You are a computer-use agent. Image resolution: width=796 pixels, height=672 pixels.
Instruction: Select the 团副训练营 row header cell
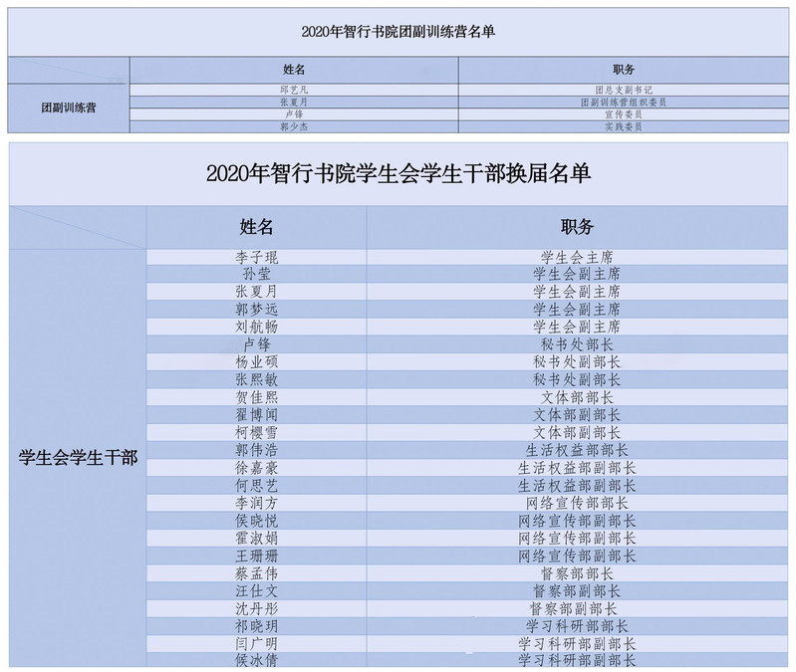(x=69, y=108)
